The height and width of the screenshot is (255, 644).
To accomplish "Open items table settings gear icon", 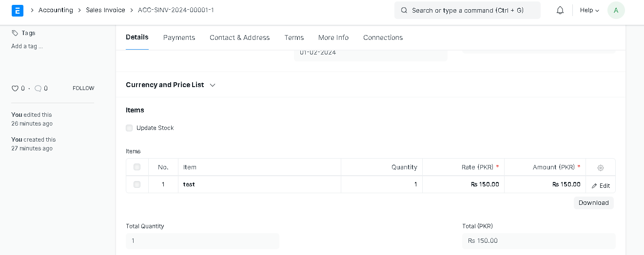I will (601, 168).
